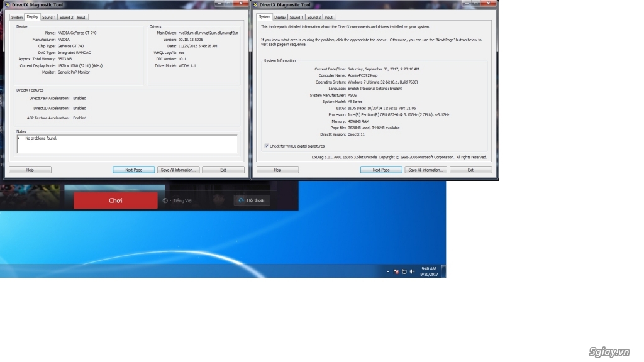Click the 'English (Regional Setting: English)' language value
This screenshot has height=362, width=644.
click(375, 89)
